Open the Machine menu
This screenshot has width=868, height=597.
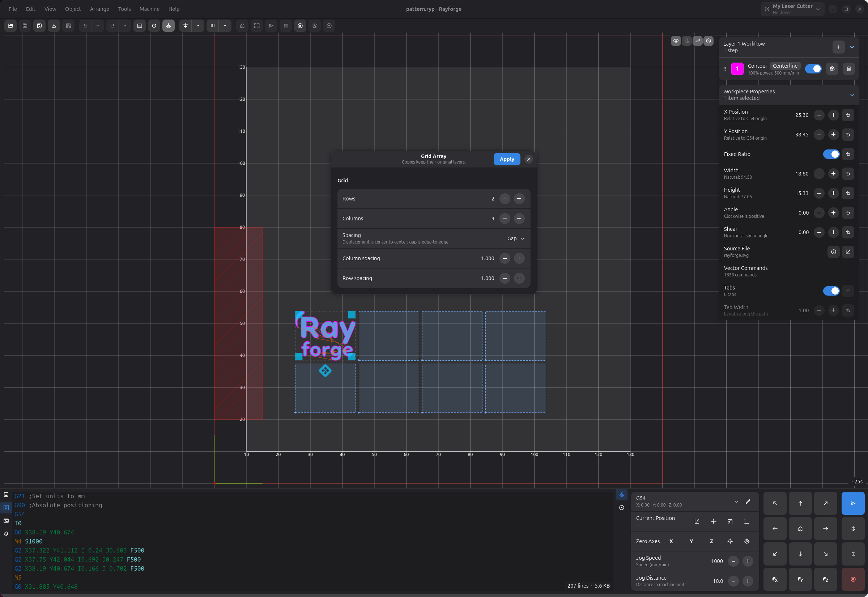[149, 9]
